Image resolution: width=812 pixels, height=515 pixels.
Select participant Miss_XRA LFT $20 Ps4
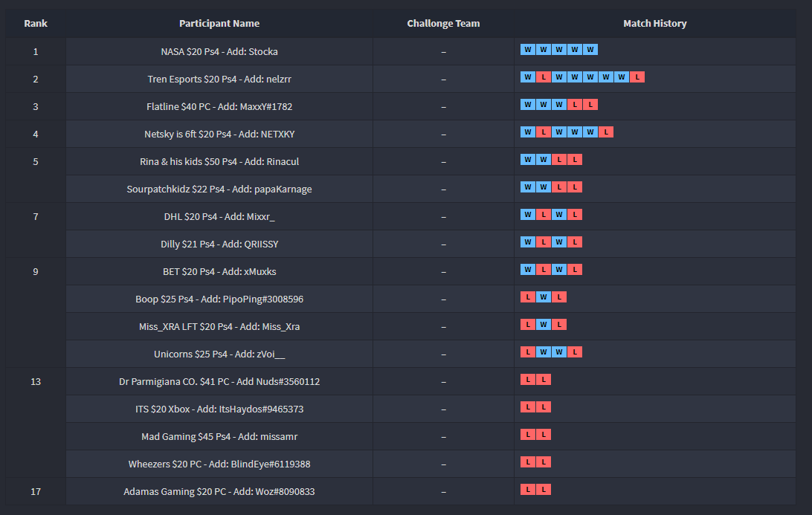[219, 326]
